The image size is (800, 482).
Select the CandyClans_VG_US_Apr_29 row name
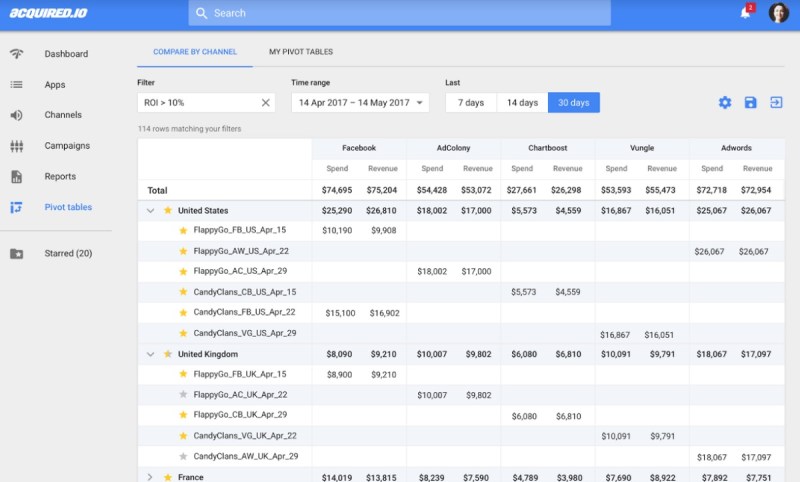[245, 333]
